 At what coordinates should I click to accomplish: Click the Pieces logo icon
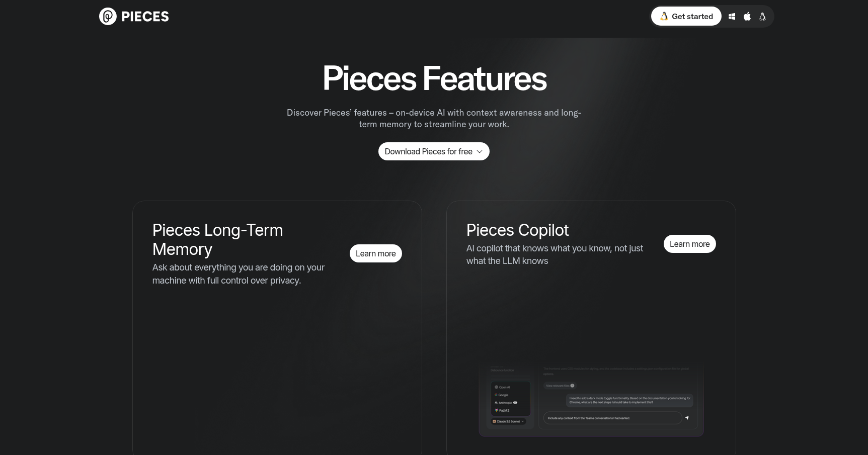point(107,16)
